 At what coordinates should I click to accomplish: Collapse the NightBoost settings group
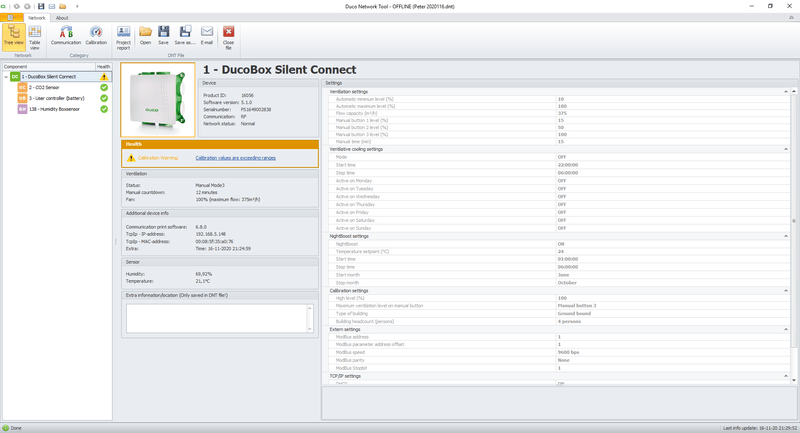point(786,236)
